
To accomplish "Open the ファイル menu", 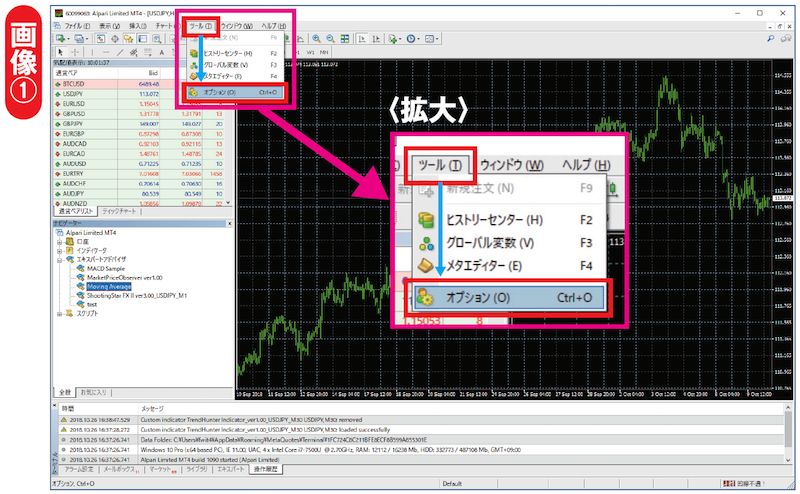I will pyautogui.click(x=77, y=26).
